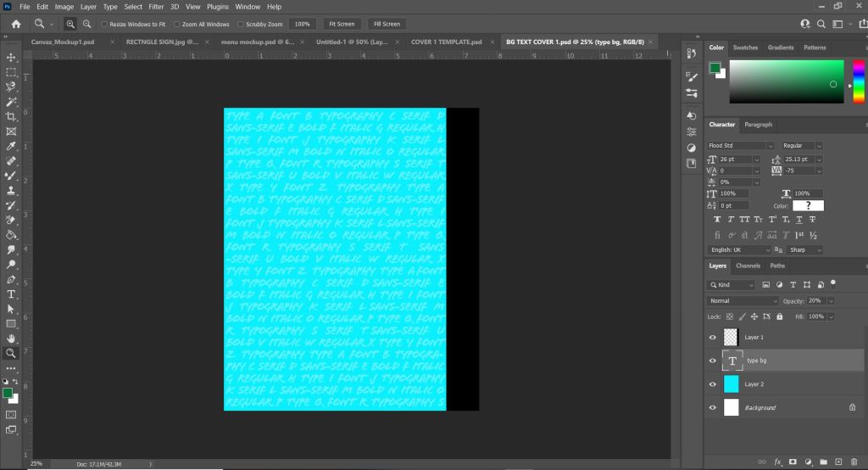The width and height of the screenshot is (868, 470).
Task: Open the Filter menu
Action: 156,6
